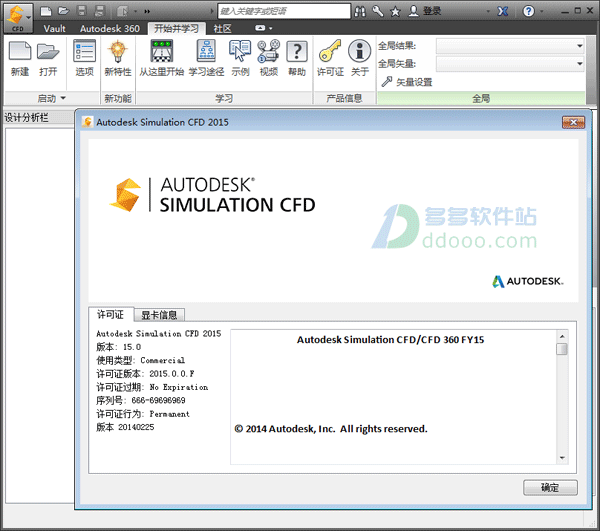Image resolution: width=600 pixels, height=531 pixels.
Task: Open the CFD application menu button
Action: pyautogui.click(x=18, y=18)
